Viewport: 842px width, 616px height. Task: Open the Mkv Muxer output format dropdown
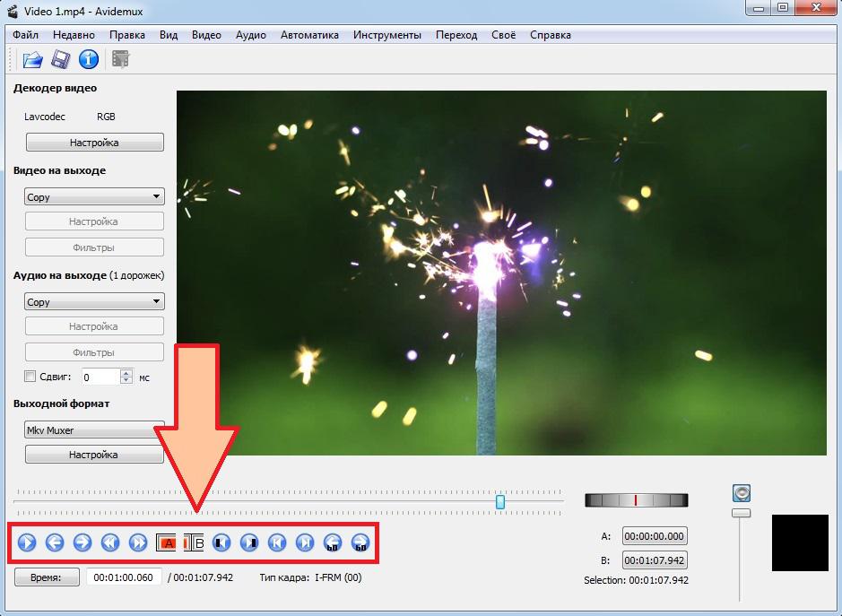93,430
